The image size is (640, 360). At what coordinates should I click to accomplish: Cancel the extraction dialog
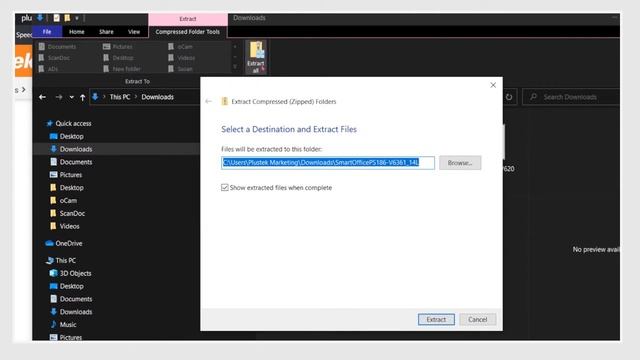point(478,319)
